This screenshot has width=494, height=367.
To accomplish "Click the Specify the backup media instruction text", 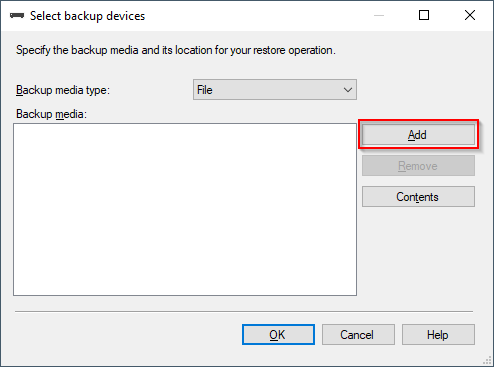I will pyautogui.click(x=176, y=50).
